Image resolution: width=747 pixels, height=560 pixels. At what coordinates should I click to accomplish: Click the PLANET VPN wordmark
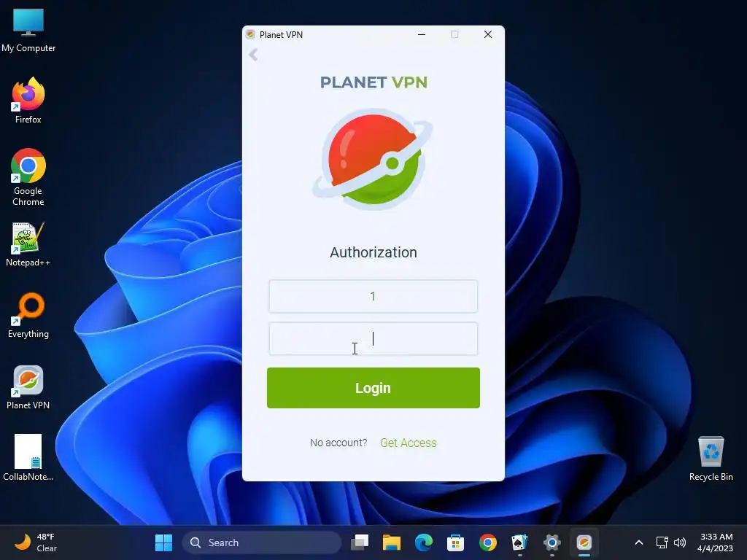coord(373,82)
